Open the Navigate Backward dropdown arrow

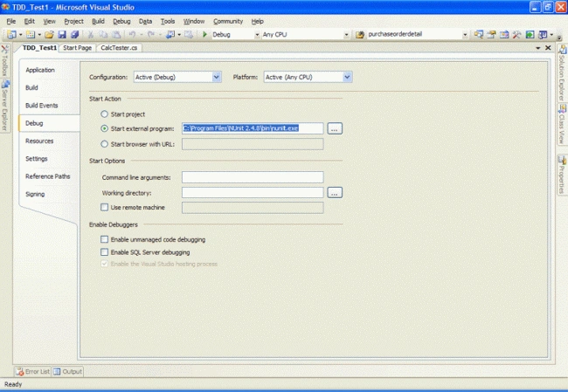click(x=179, y=35)
